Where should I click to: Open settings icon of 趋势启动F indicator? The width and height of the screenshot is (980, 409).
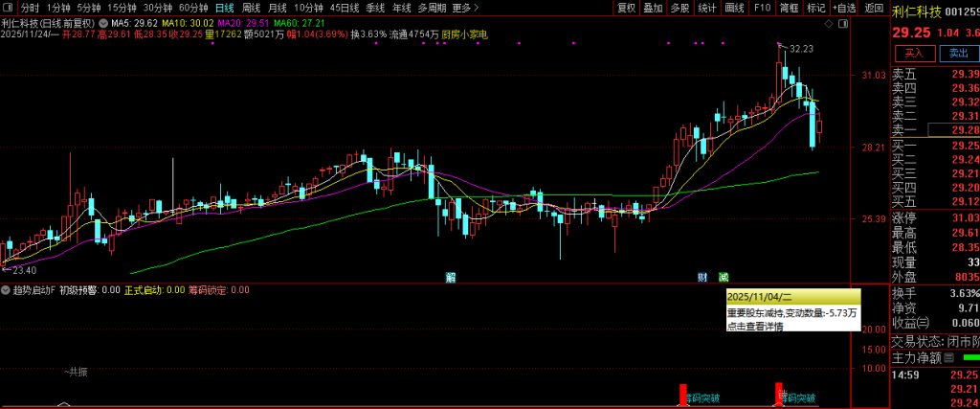[7, 290]
